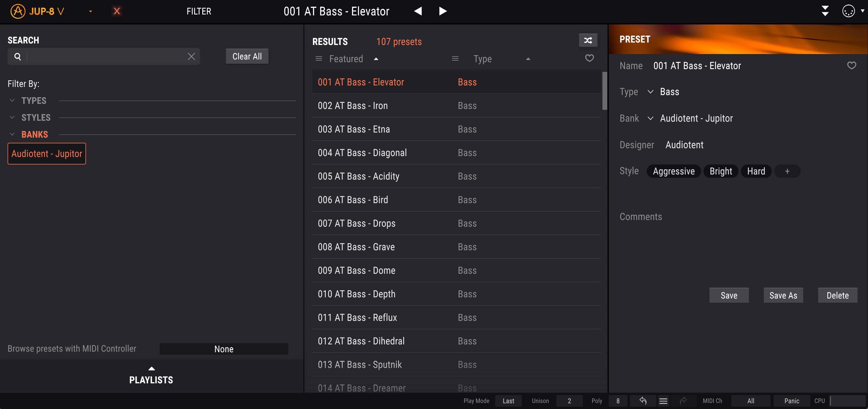Image resolution: width=868 pixels, height=409 pixels.
Task: Open the MIDI settings icon at top right
Action: point(848,11)
